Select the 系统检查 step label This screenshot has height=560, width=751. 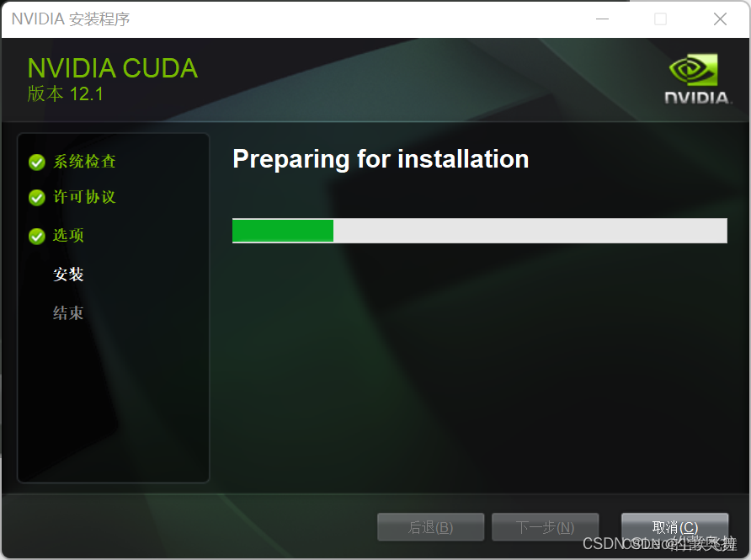pos(84,162)
